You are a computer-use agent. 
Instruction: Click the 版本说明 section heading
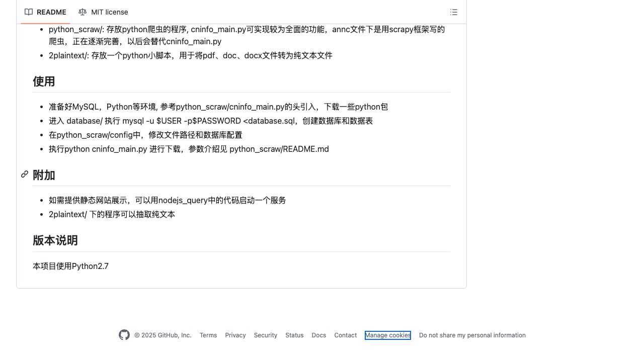55,240
